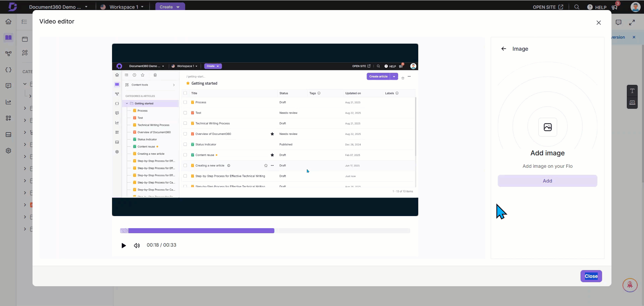Open the Drive storage icon in sidebar

(x=8, y=135)
